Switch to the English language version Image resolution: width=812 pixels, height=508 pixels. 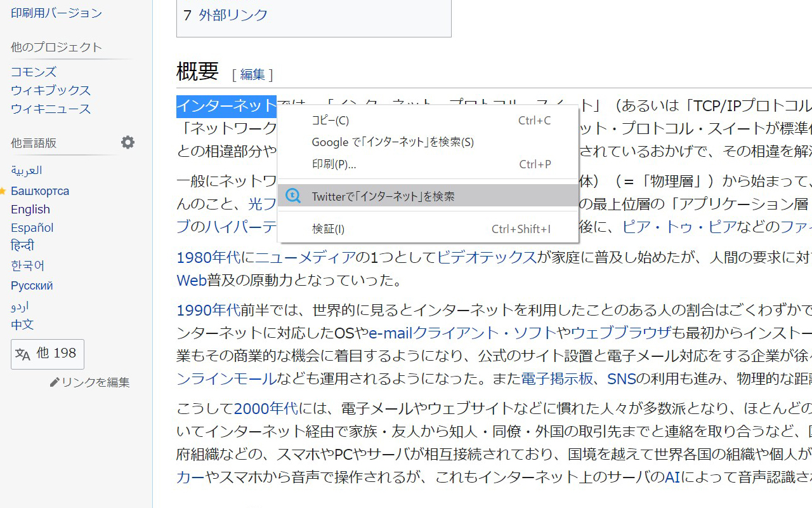[x=30, y=209]
